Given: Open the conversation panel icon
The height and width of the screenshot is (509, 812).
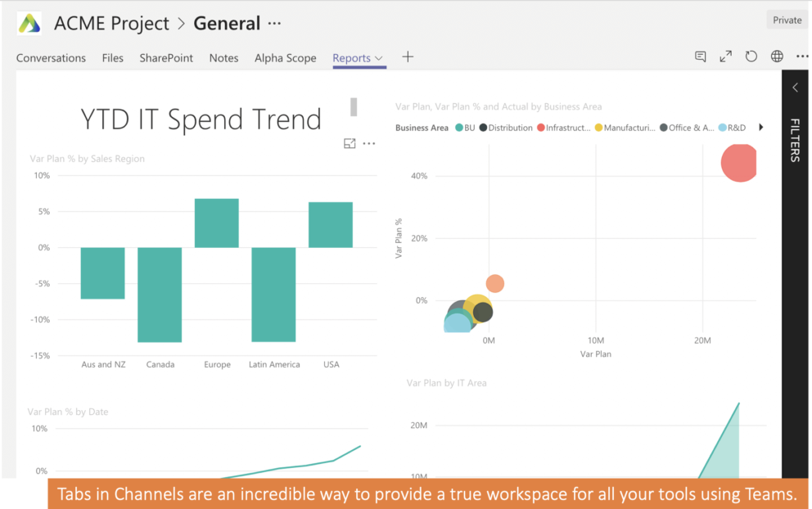Looking at the screenshot, I should coord(701,56).
